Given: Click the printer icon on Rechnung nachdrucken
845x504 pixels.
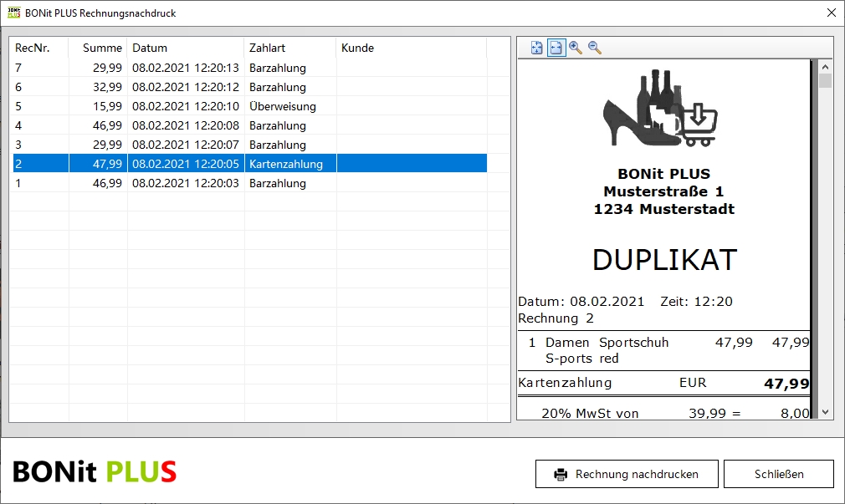Looking at the screenshot, I should pyautogui.click(x=561, y=475).
